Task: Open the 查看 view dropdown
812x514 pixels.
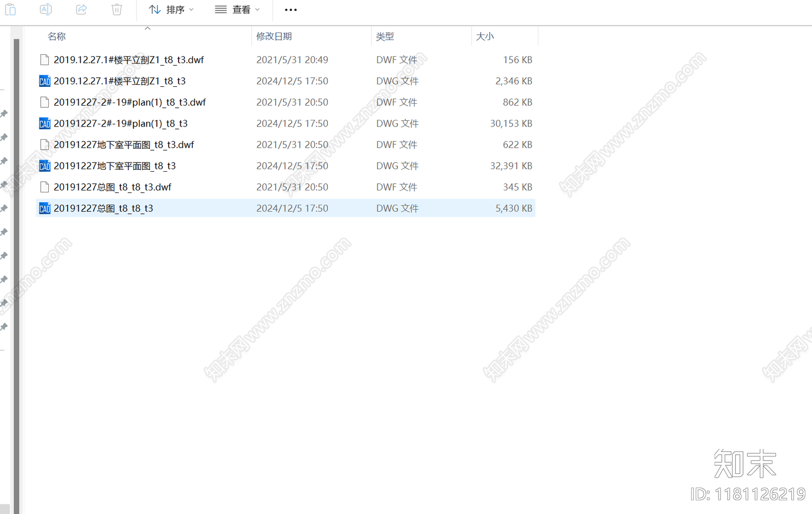Action: coord(237,10)
